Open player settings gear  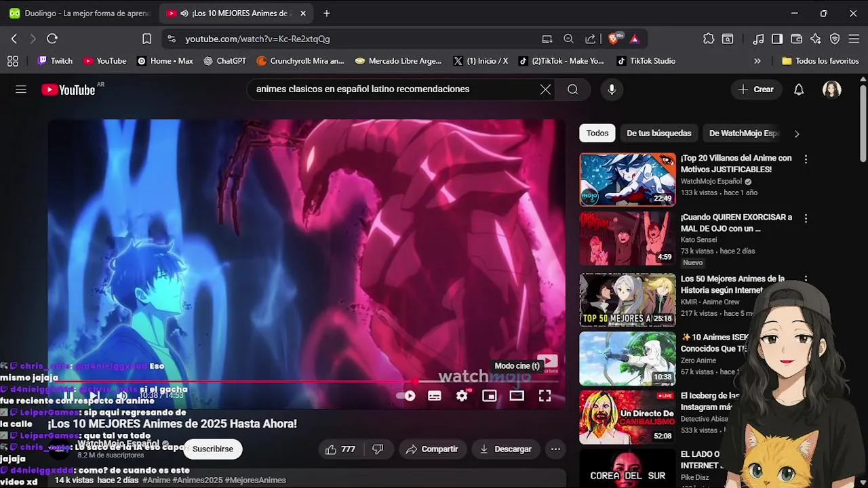point(462,396)
